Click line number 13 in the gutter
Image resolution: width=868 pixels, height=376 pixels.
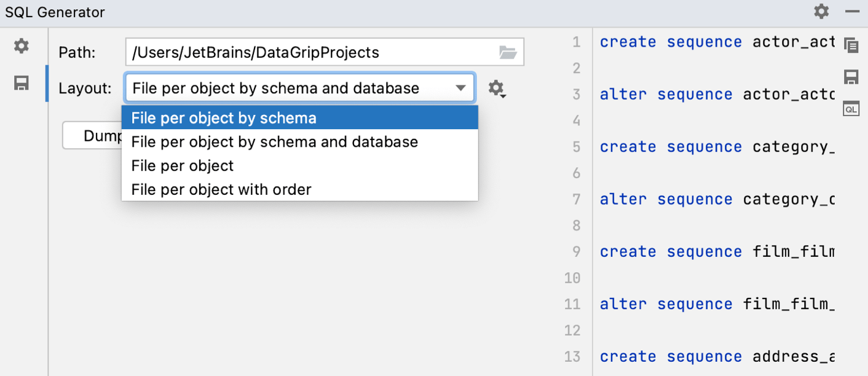point(572,357)
